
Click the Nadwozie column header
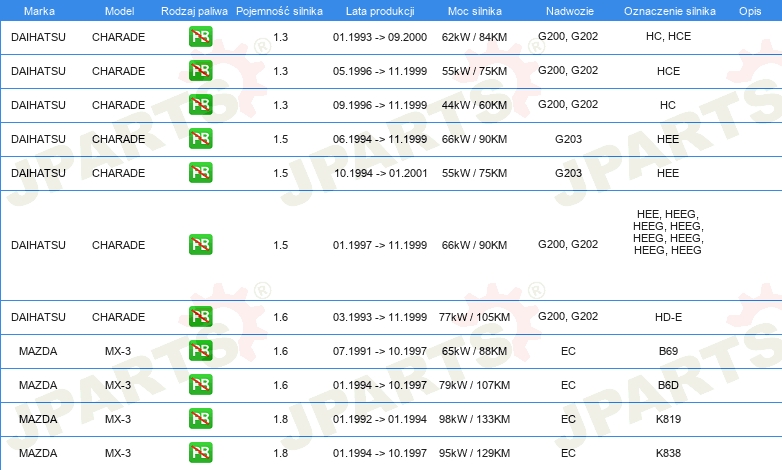click(x=570, y=11)
